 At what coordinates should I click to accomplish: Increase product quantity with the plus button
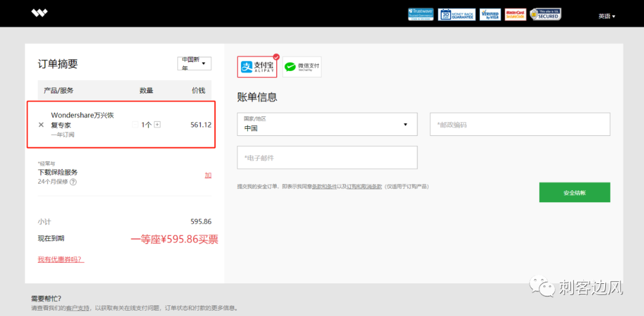pyautogui.click(x=157, y=125)
